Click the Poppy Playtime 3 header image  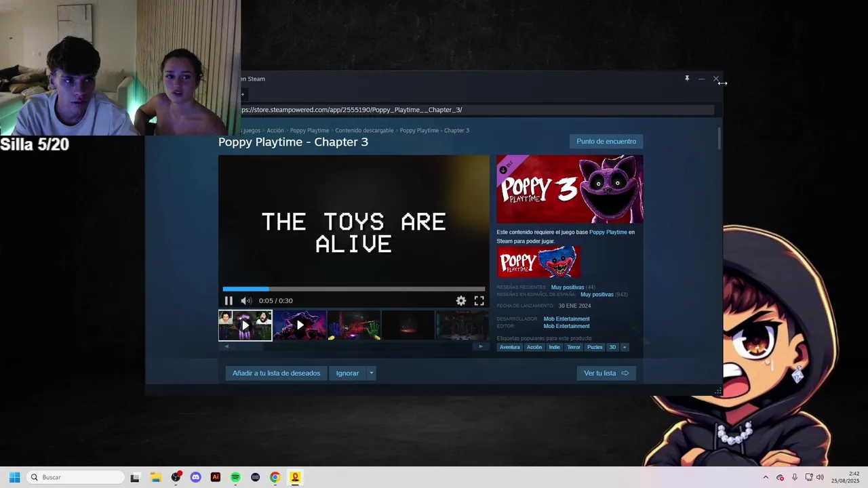570,189
